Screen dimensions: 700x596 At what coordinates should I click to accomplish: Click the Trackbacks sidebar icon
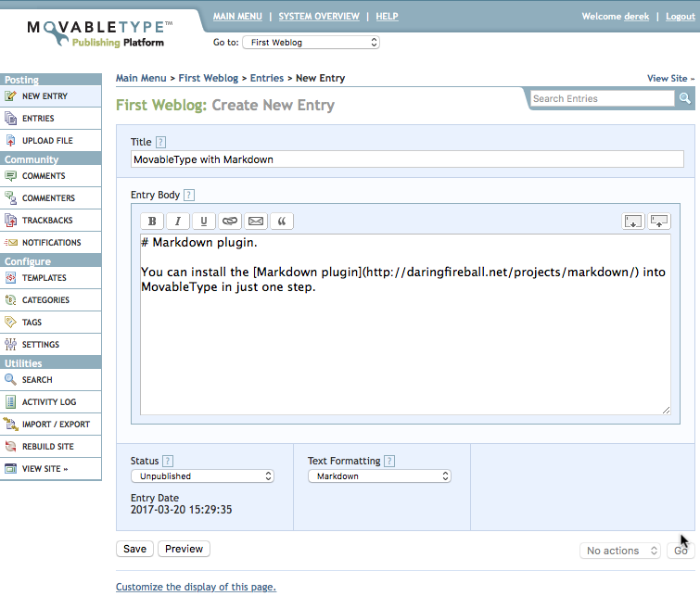tap(11, 220)
